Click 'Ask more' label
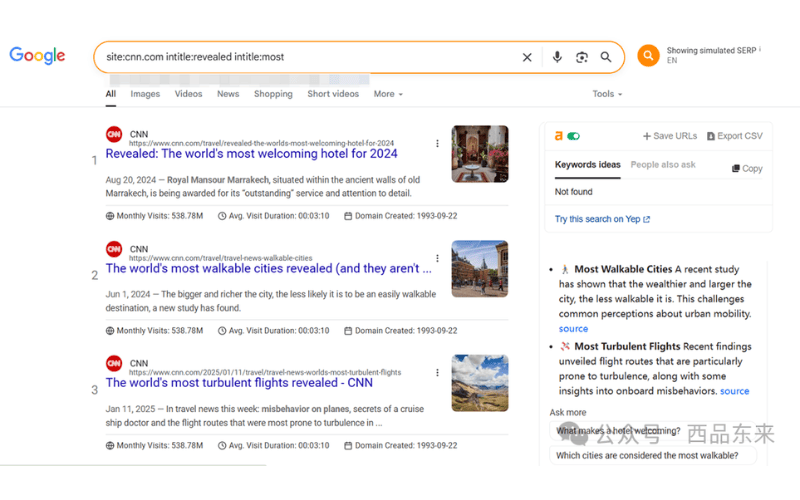 568,412
